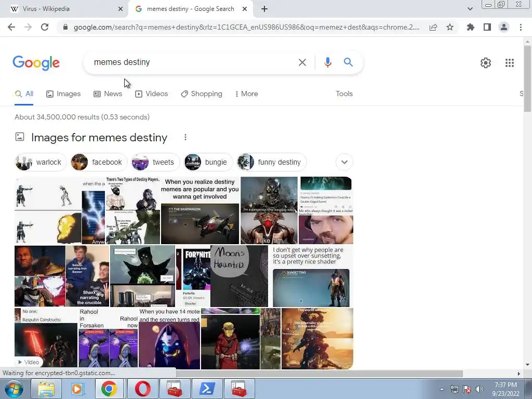Viewport: 532px width, 399px height.
Task: Close the Virus - Wikipedia tab
Action: pyautogui.click(x=121, y=9)
